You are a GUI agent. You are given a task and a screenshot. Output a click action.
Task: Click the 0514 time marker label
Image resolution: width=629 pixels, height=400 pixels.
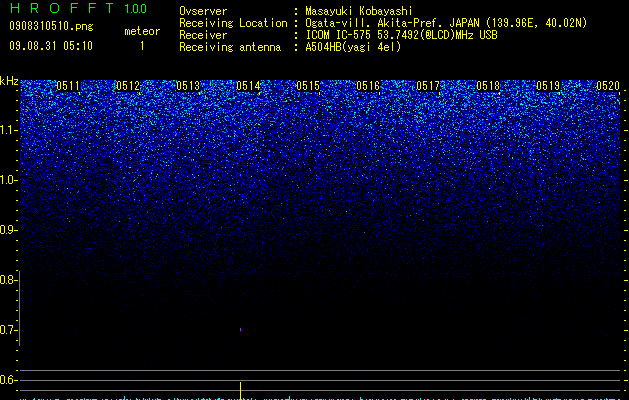click(x=248, y=86)
